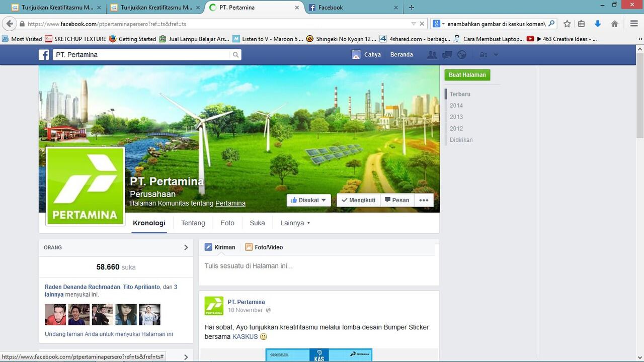Expand the ORANG section chevron

click(186, 247)
